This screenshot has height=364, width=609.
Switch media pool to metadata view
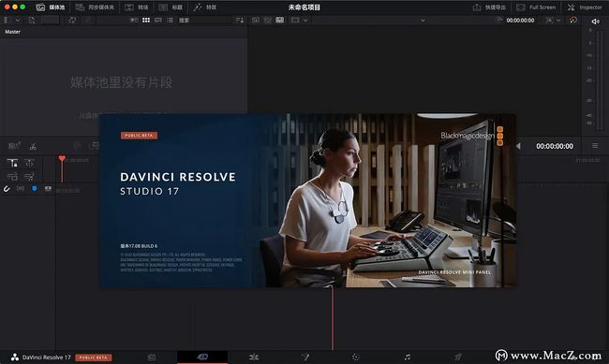[134, 21]
